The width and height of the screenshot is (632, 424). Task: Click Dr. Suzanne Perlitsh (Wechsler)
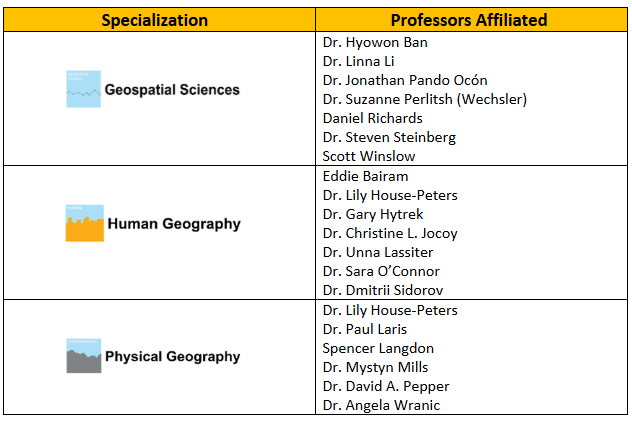[x=424, y=99]
